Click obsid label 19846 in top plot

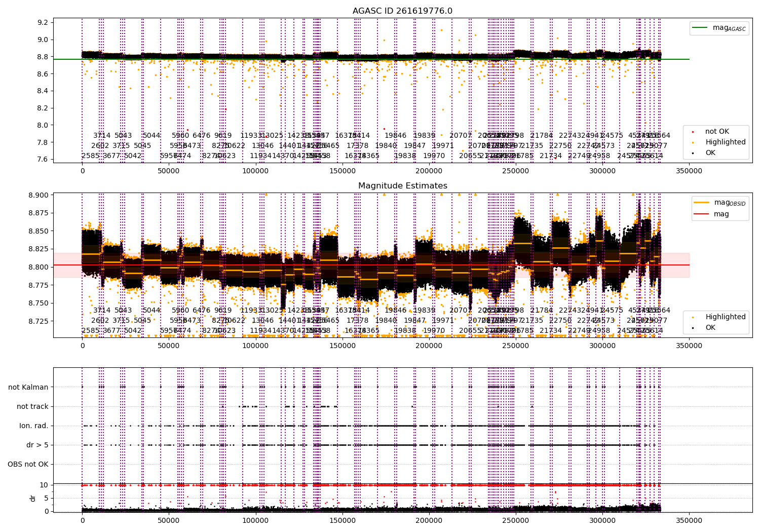click(x=396, y=136)
